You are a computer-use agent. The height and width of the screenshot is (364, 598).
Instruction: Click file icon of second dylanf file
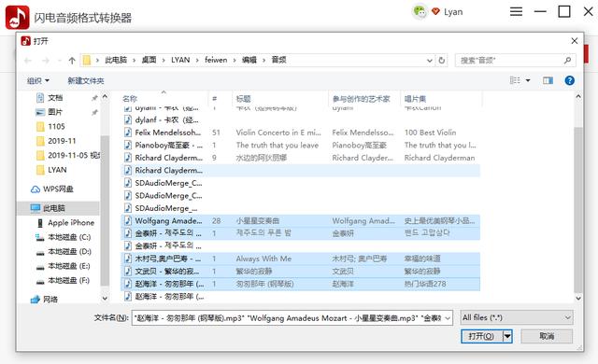(x=128, y=120)
